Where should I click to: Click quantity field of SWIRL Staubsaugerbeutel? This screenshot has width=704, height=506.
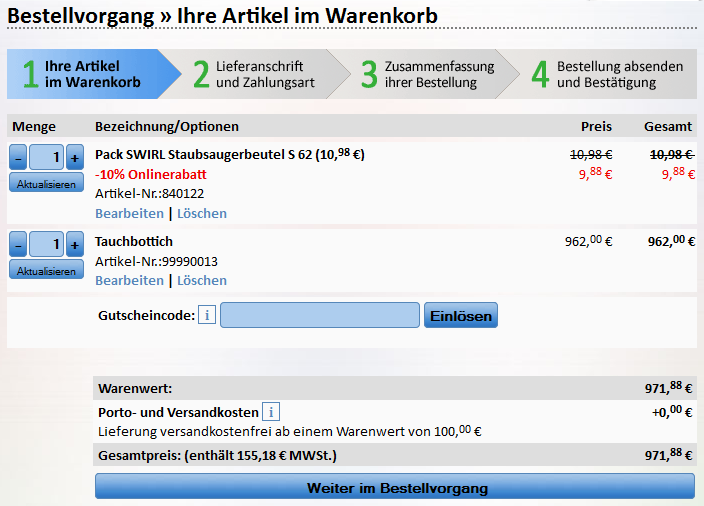pos(47,158)
